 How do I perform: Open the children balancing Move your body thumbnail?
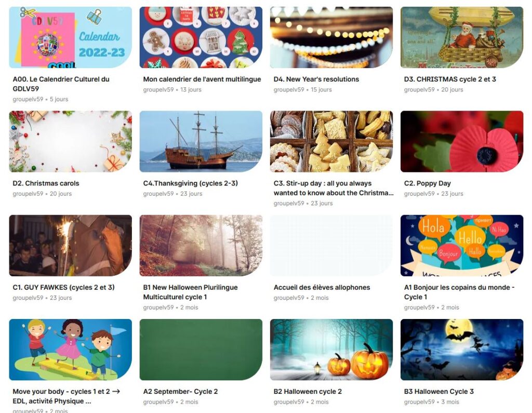pos(70,350)
